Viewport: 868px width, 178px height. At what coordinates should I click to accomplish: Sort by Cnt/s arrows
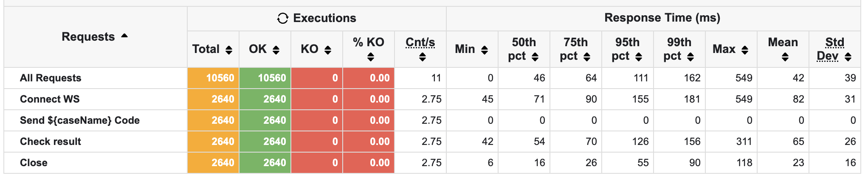pos(422,57)
